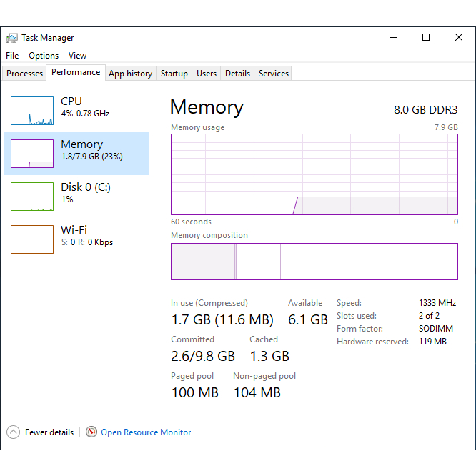Switch to the Users tab
This screenshot has width=476, height=476.
pyautogui.click(x=207, y=74)
